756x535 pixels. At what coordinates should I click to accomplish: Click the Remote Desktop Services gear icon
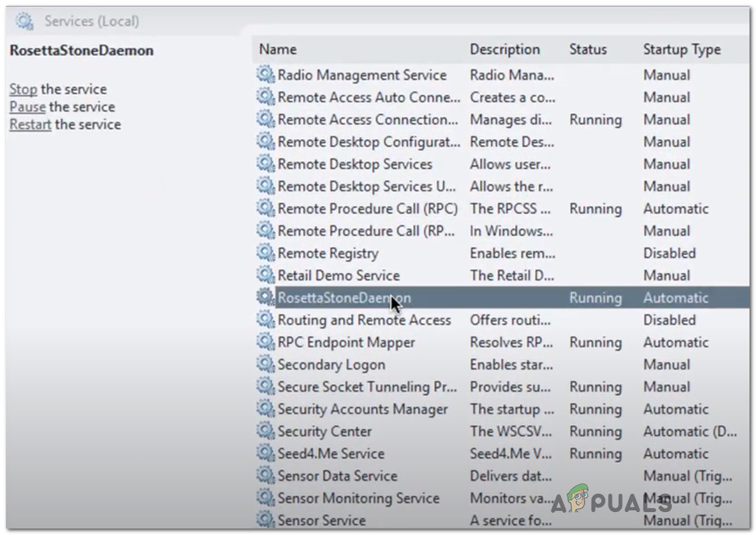tap(266, 164)
